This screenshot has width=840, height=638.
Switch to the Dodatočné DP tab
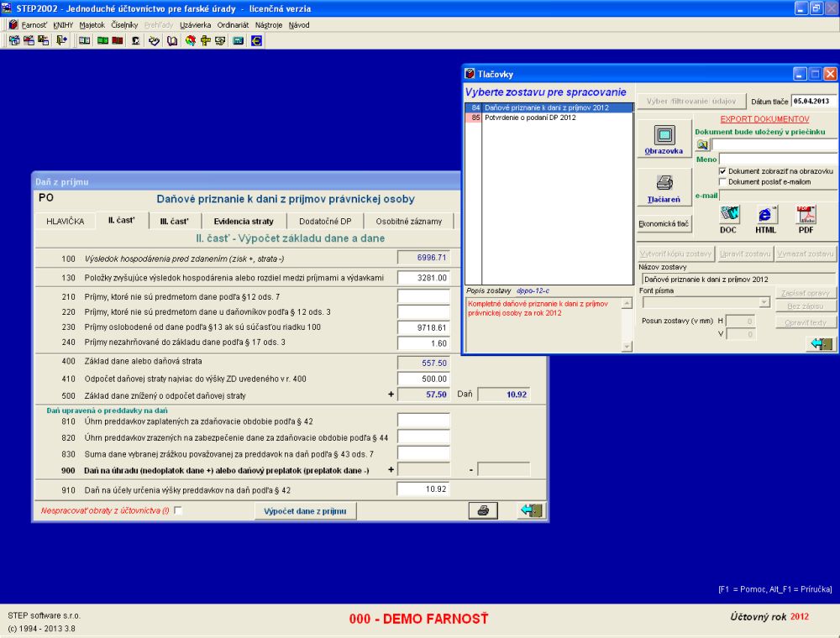325,221
